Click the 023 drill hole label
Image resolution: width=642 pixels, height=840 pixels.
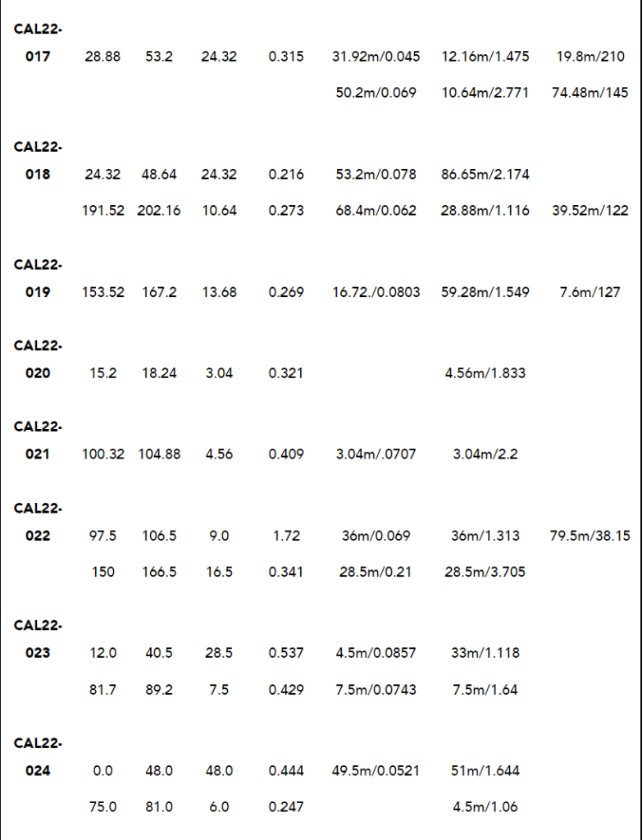point(37,653)
